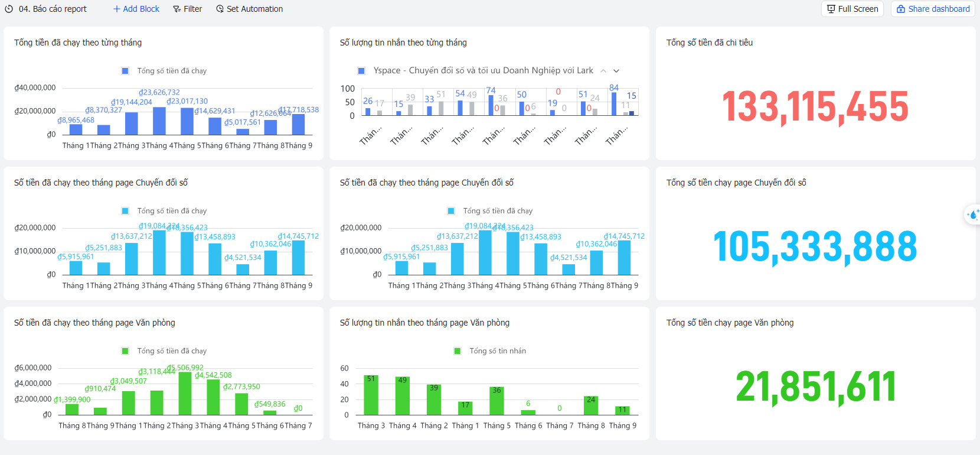Select the Tổng số tiền chạy page Văn phòng title
The image size is (980, 455).
click(x=730, y=323)
